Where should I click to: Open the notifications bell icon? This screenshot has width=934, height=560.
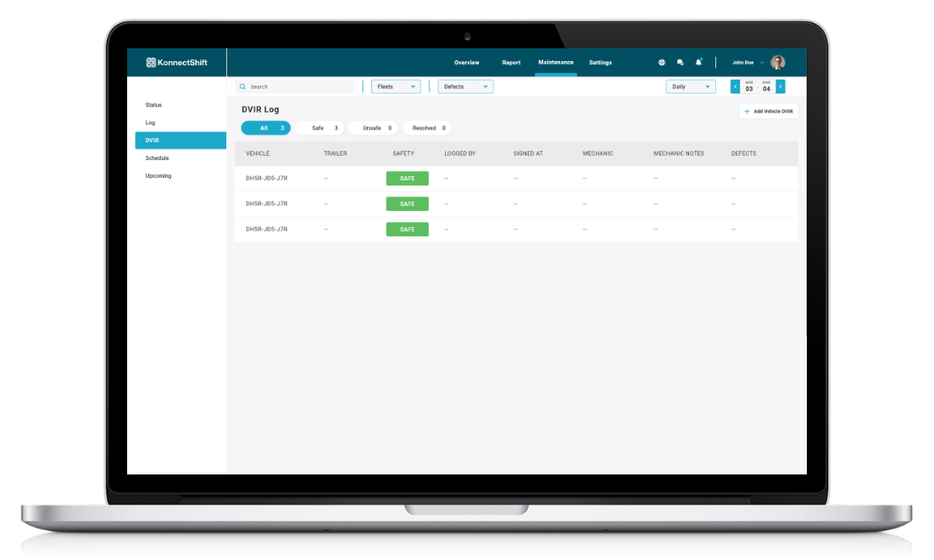[x=698, y=62]
